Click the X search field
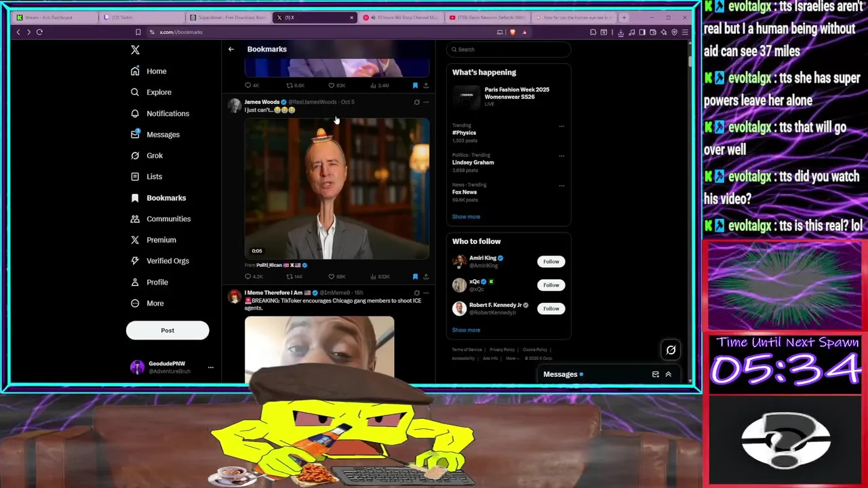 [509, 49]
